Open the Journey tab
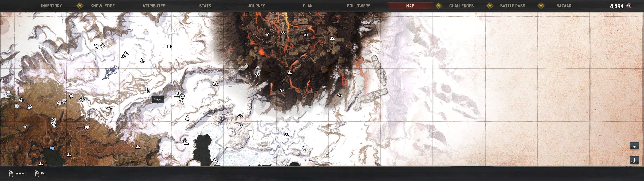 pyautogui.click(x=256, y=6)
